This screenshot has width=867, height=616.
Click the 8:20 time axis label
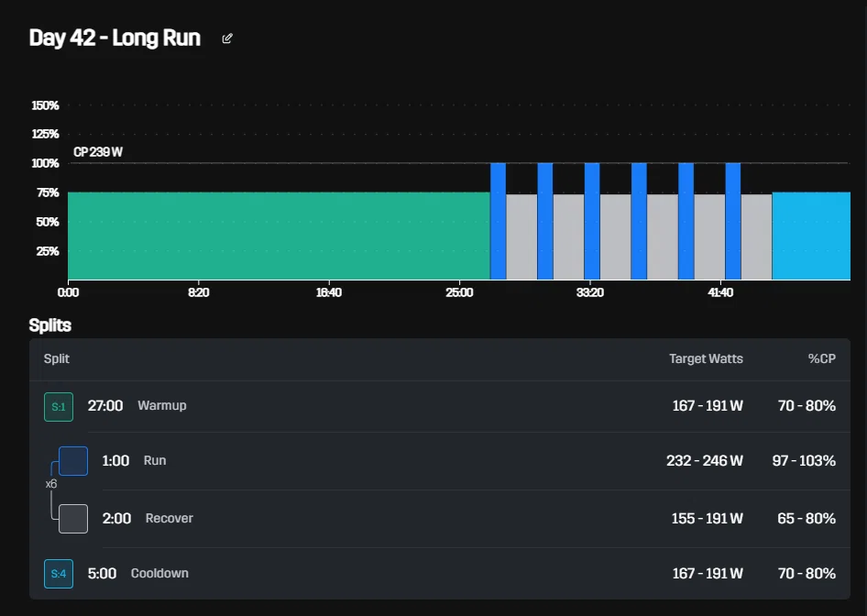tap(199, 292)
